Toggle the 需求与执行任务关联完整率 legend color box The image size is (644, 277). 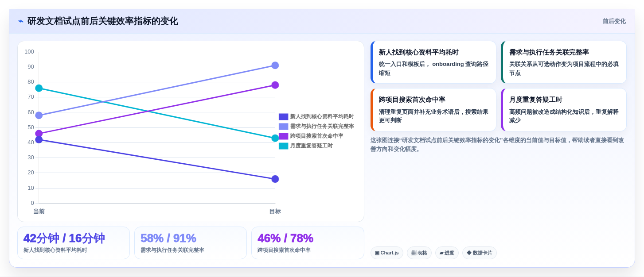tap(284, 127)
